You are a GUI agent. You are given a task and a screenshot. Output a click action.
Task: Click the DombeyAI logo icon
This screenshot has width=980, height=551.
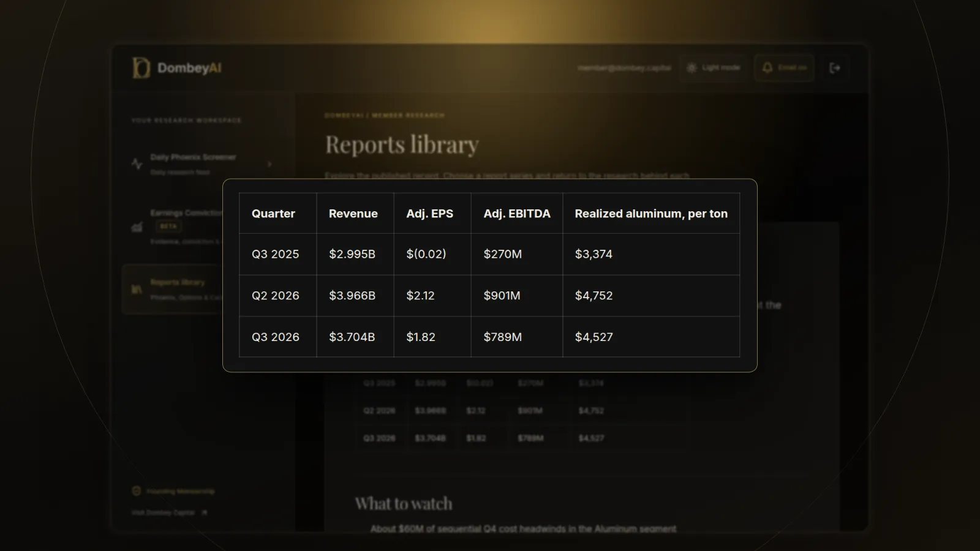click(141, 68)
